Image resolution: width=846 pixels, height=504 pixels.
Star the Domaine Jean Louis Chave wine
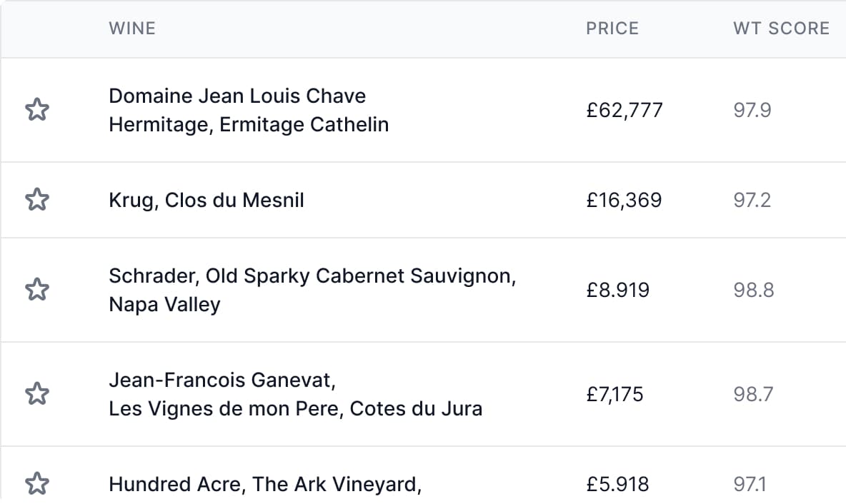tap(36, 110)
